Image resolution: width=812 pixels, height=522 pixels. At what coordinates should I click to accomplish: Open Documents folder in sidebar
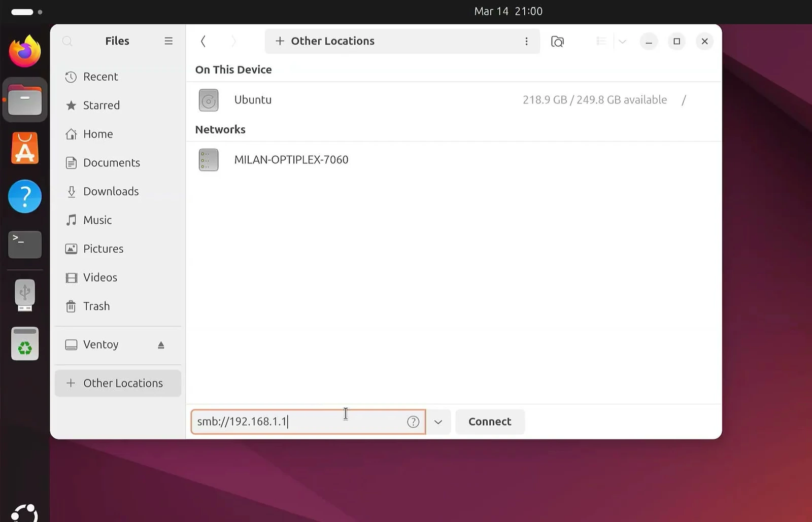(118, 163)
